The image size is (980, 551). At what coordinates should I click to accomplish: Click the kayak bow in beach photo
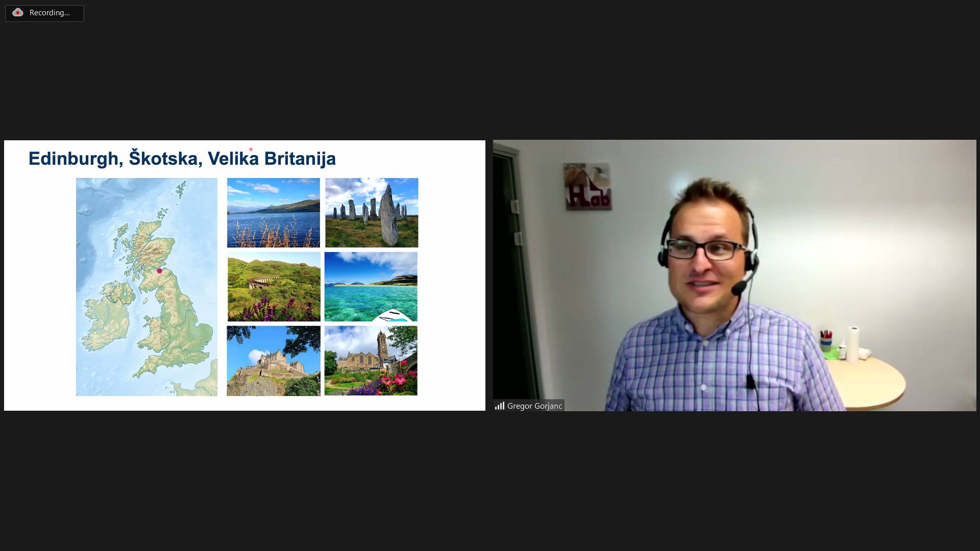(393, 316)
